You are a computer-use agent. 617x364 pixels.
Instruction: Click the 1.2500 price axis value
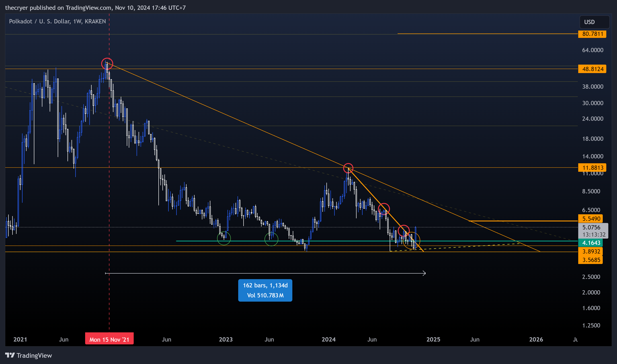591,325
